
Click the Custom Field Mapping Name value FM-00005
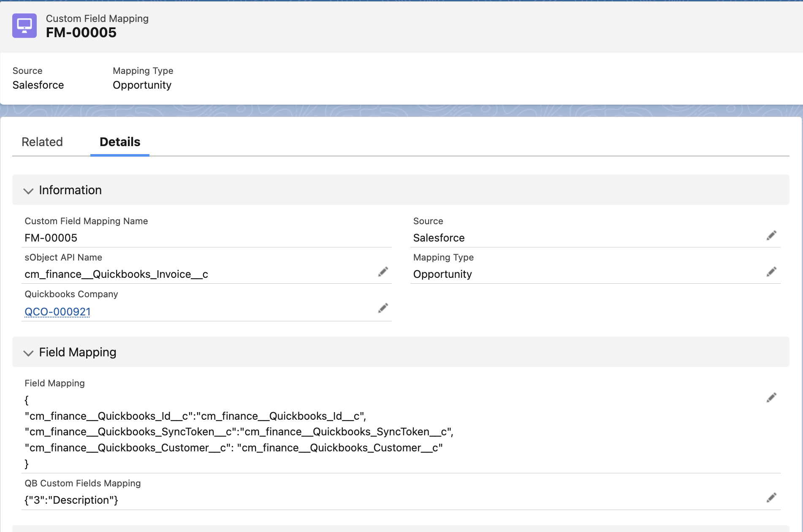click(x=51, y=238)
